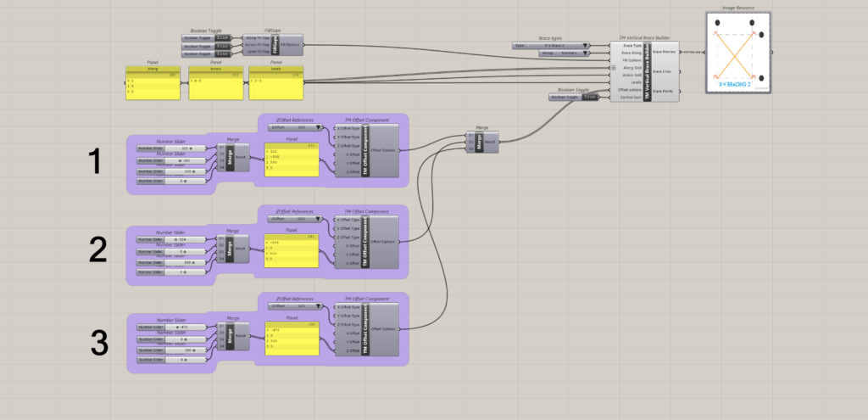The height and width of the screenshot is (420, 868).
Task: Click the TM Offset Component in group 3
Action: 365,328
